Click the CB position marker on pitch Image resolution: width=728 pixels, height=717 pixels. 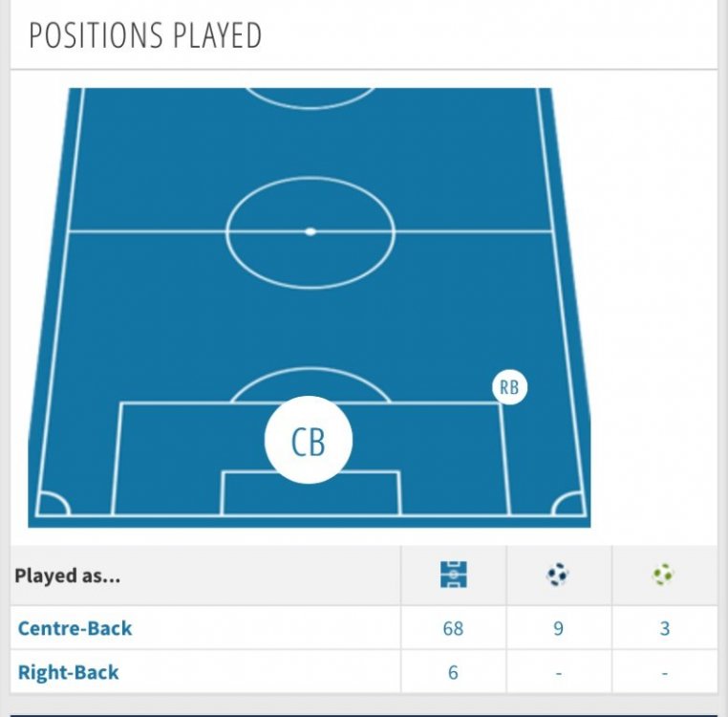tap(309, 441)
